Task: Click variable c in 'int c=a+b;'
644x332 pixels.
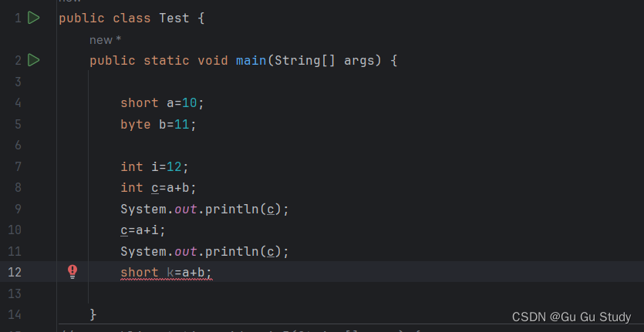Action: (155, 188)
